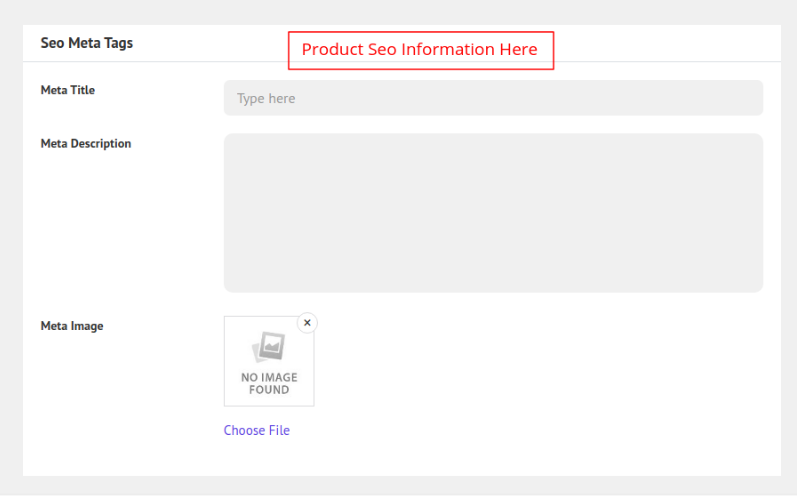Click the photo icon in image placeholder
This screenshot has height=497, width=797.
pyautogui.click(x=269, y=347)
